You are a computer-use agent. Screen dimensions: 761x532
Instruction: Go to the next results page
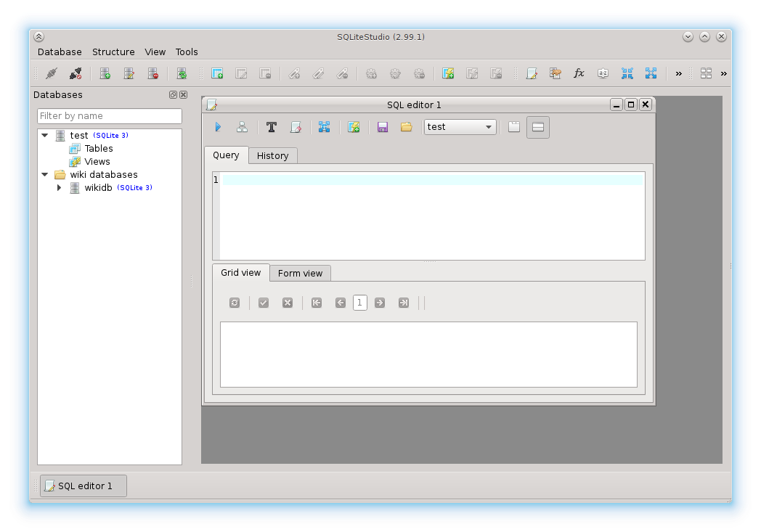coord(380,303)
